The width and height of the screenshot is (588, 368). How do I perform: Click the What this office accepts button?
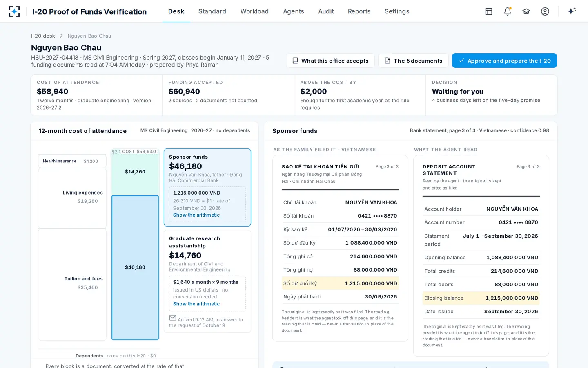tap(330, 61)
